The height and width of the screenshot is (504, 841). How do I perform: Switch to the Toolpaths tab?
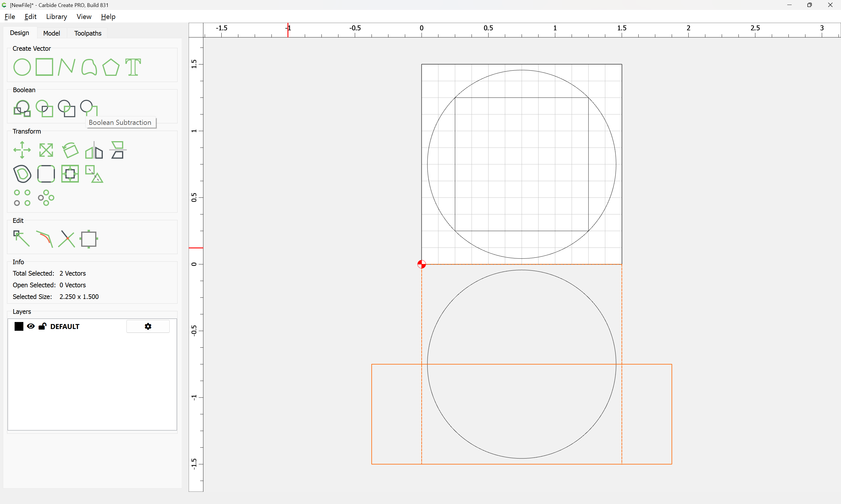tap(88, 33)
